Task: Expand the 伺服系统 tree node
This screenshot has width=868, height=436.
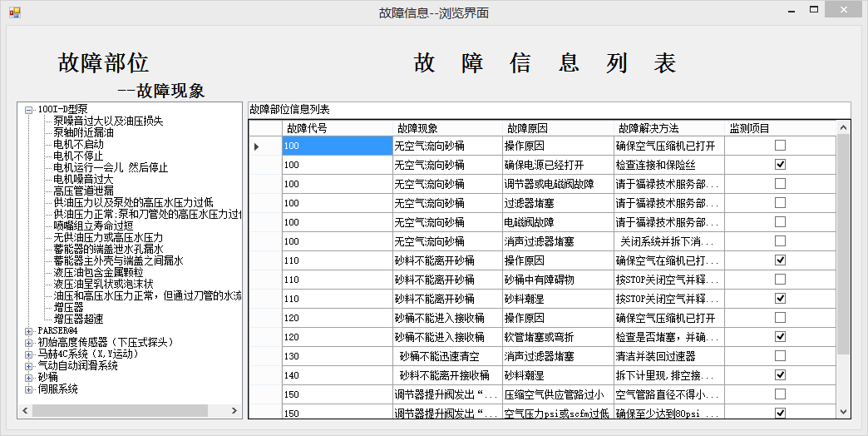Action: coord(29,389)
